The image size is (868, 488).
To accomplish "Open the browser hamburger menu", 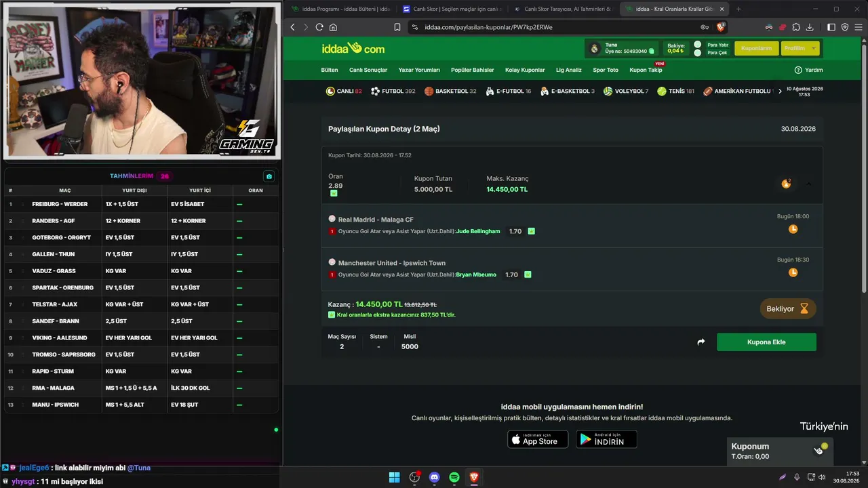I will pos(858,27).
